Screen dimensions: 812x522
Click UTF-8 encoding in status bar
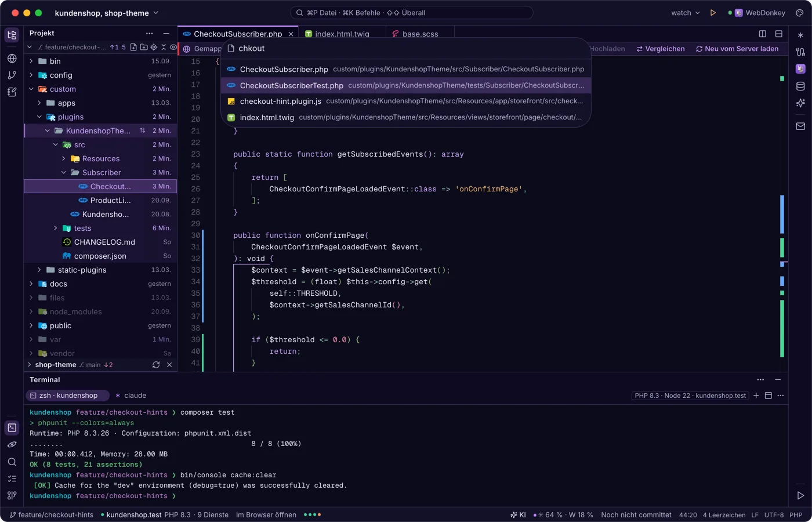coord(774,515)
